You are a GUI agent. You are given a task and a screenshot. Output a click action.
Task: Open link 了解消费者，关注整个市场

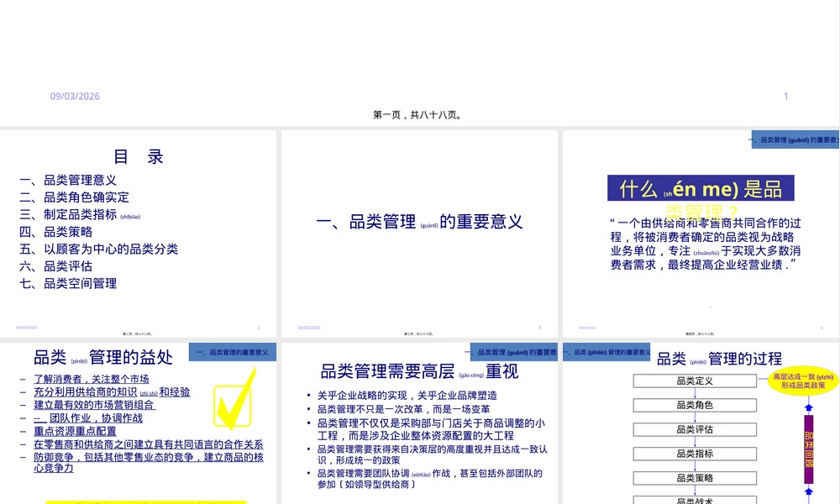pos(91,379)
